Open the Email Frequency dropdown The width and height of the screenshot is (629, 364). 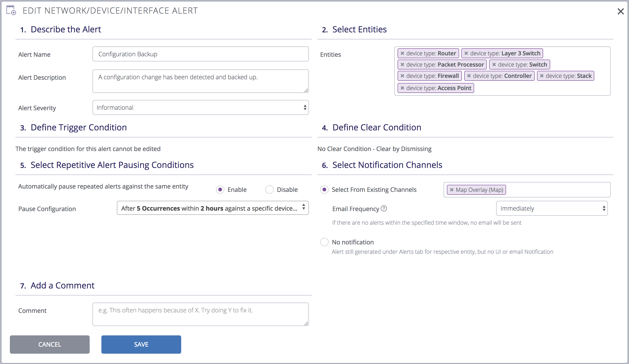coord(552,208)
